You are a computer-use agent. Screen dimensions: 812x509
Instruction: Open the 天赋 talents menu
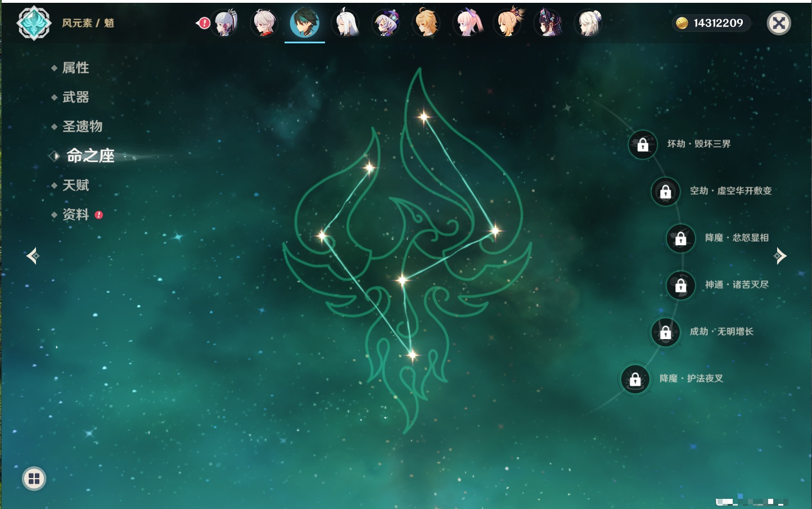(x=75, y=185)
